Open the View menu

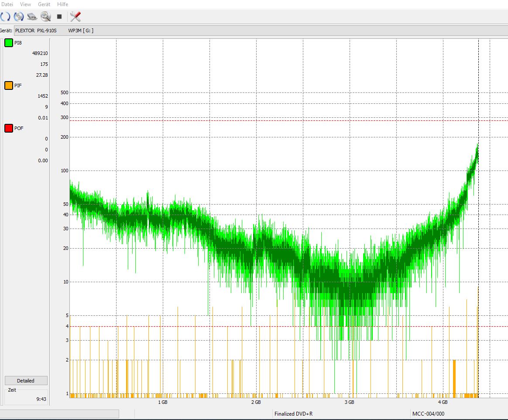[25, 4]
